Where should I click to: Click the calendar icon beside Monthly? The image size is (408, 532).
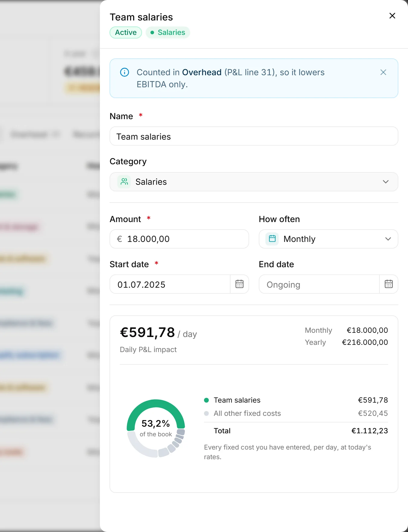pyautogui.click(x=272, y=239)
